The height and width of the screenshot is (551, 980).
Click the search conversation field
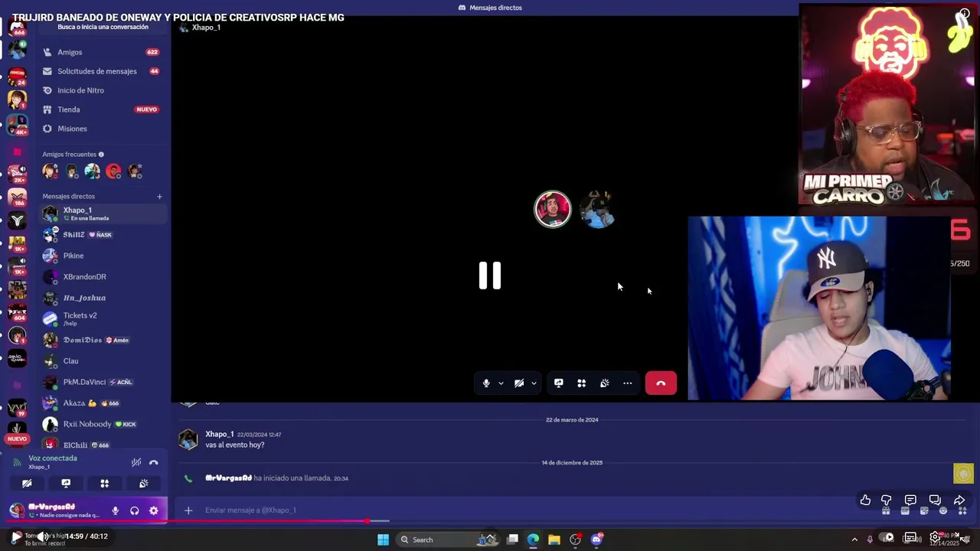coord(103,27)
